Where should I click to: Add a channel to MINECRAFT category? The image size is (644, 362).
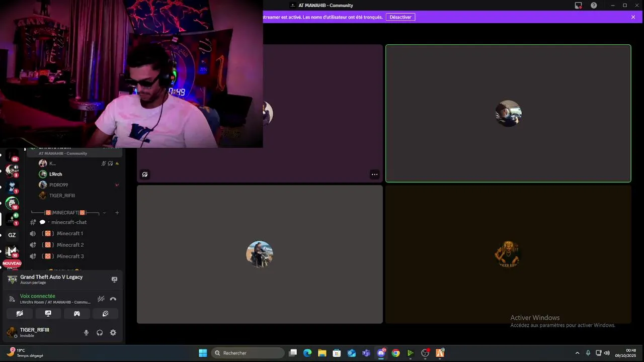(x=117, y=213)
